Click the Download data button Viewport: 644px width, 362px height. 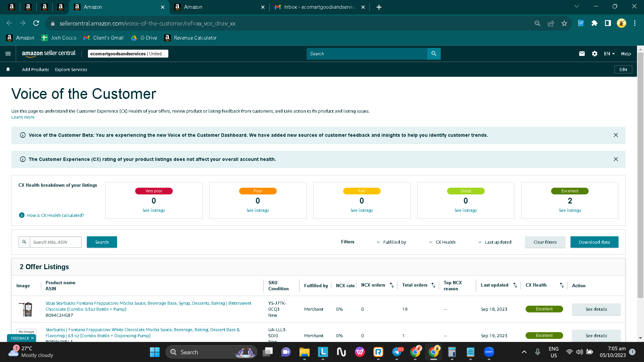pos(594,242)
